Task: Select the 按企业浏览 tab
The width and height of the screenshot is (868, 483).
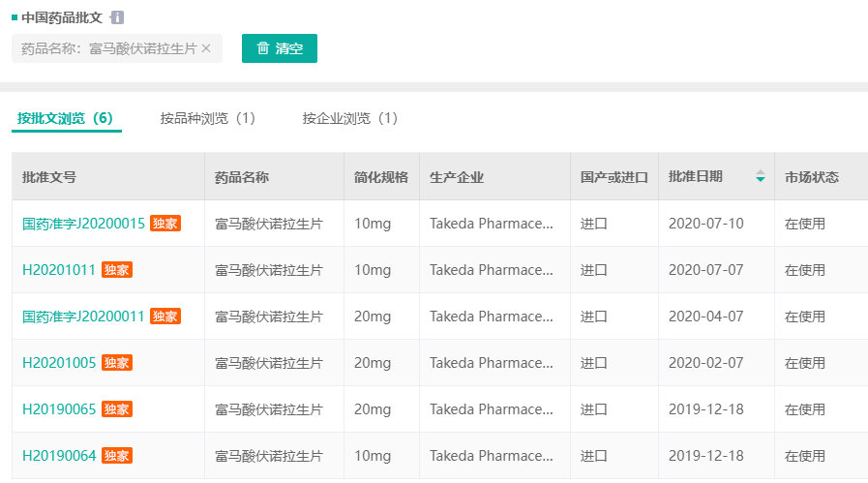Action: (349, 118)
